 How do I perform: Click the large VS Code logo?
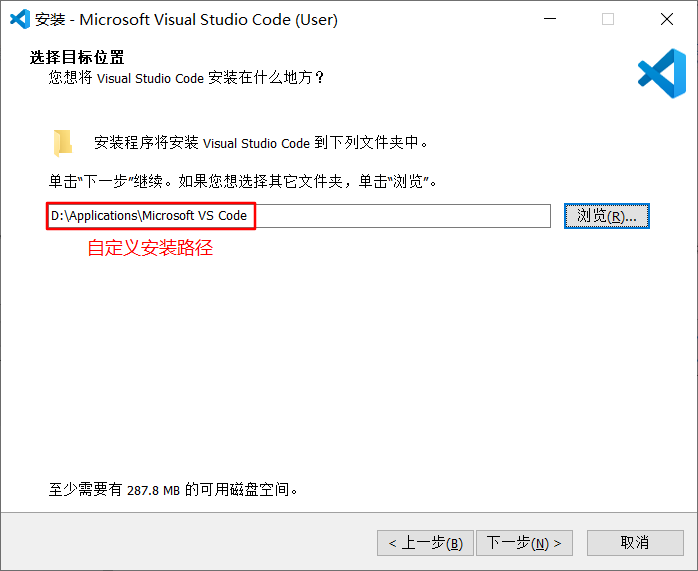[x=662, y=73]
